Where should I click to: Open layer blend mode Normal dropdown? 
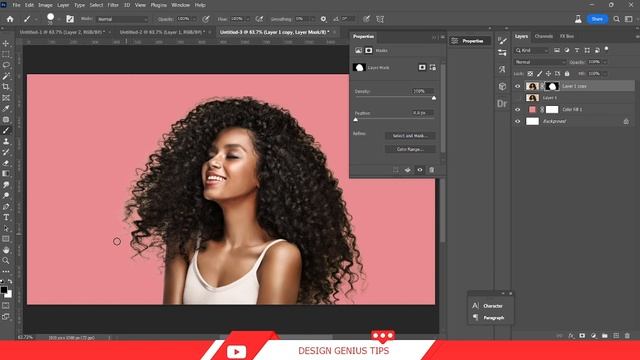coord(540,62)
